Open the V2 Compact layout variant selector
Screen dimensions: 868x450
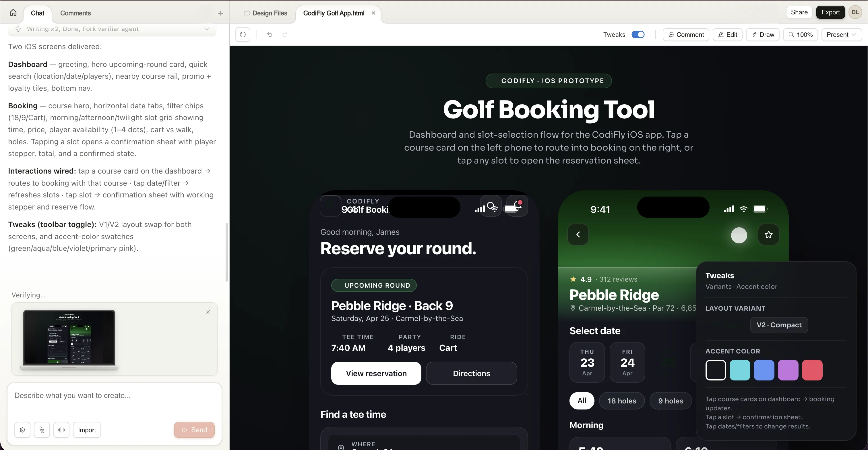pos(779,325)
